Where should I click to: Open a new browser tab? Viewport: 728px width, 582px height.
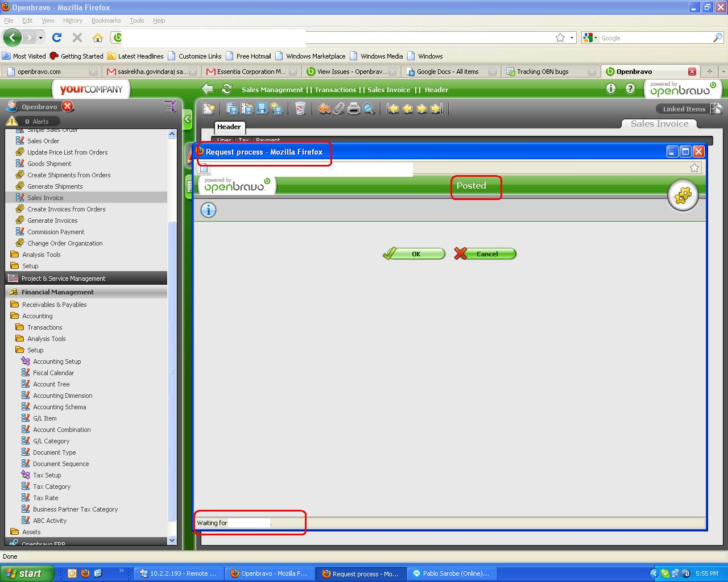pos(709,72)
